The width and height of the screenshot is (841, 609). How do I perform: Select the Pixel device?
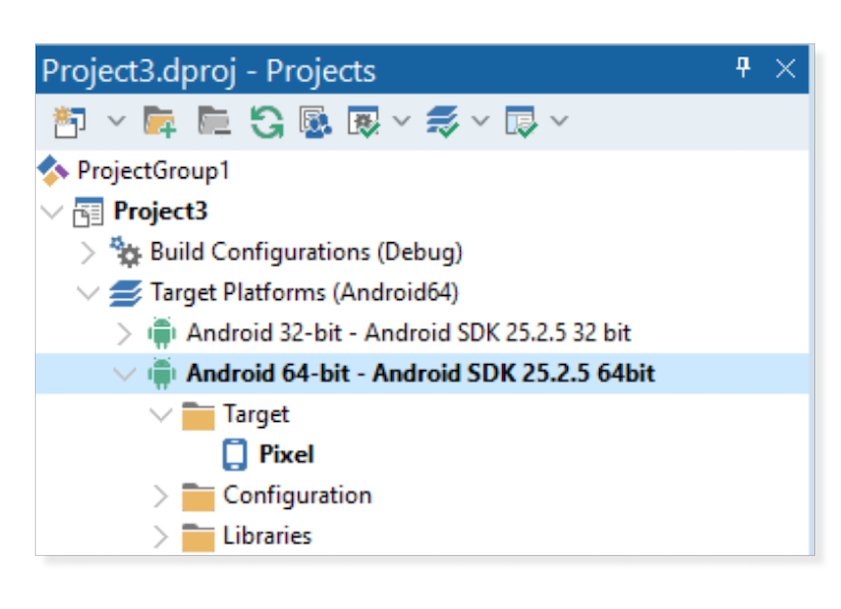click(x=287, y=455)
